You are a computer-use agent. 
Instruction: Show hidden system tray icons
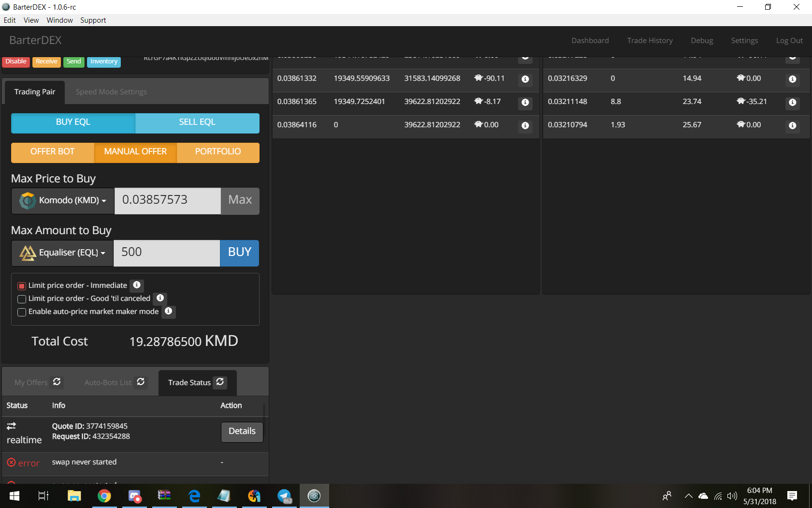click(x=689, y=496)
